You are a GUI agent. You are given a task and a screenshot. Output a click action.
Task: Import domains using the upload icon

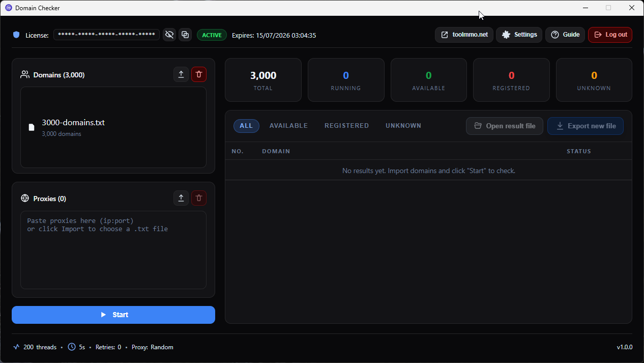pyautogui.click(x=181, y=74)
